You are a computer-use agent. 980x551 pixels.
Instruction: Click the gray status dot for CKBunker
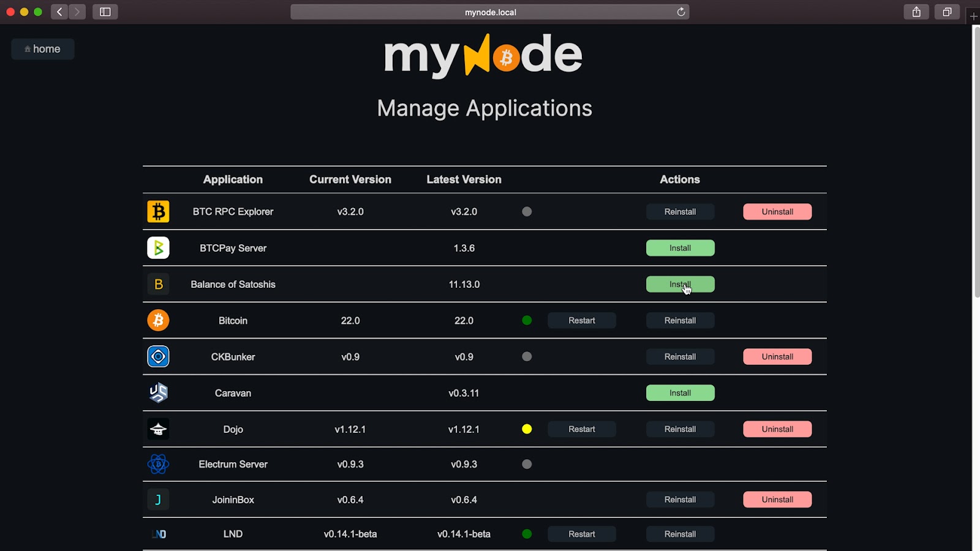pyautogui.click(x=527, y=356)
